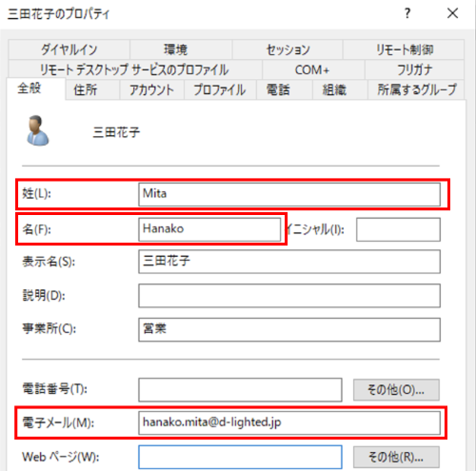The image size is (476, 471).
Task: Open リモート デスクトップ サービスのプロファイル tab
Action: click(135, 69)
